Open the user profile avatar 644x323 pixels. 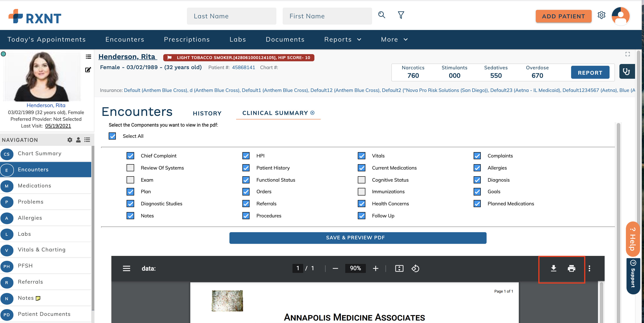click(x=621, y=16)
